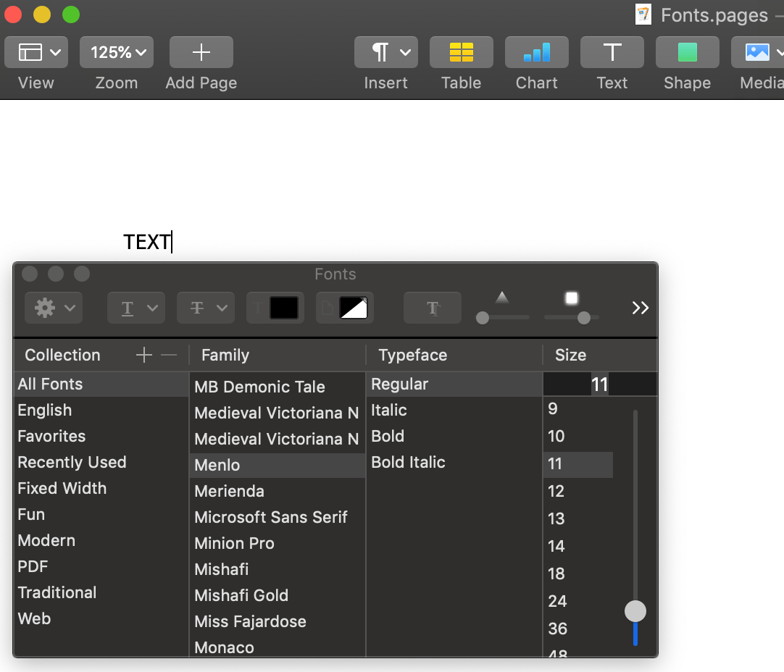The width and height of the screenshot is (784, 672).
Task: Open the Media toolbar menu
Action: click(758, 52)
